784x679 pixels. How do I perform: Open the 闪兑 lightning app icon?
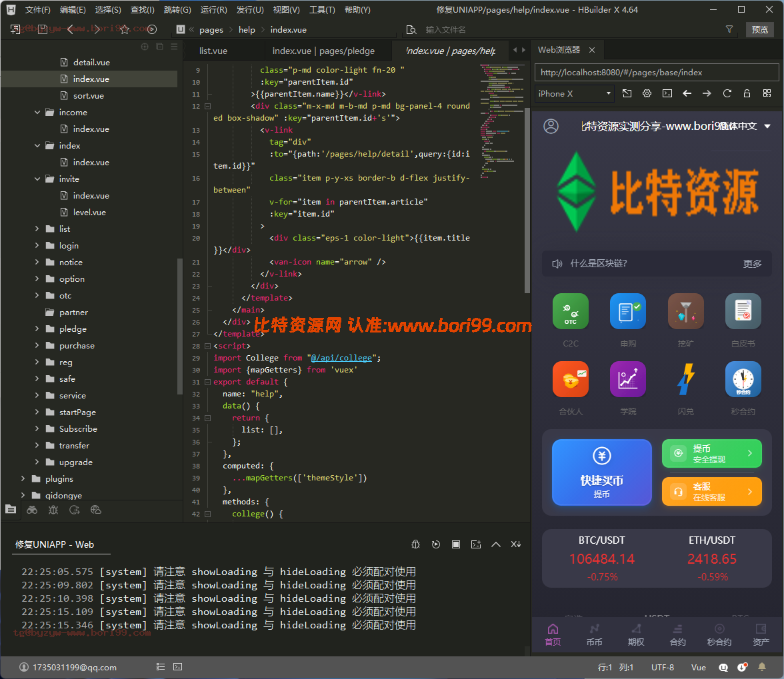click(x=685, y=379)
